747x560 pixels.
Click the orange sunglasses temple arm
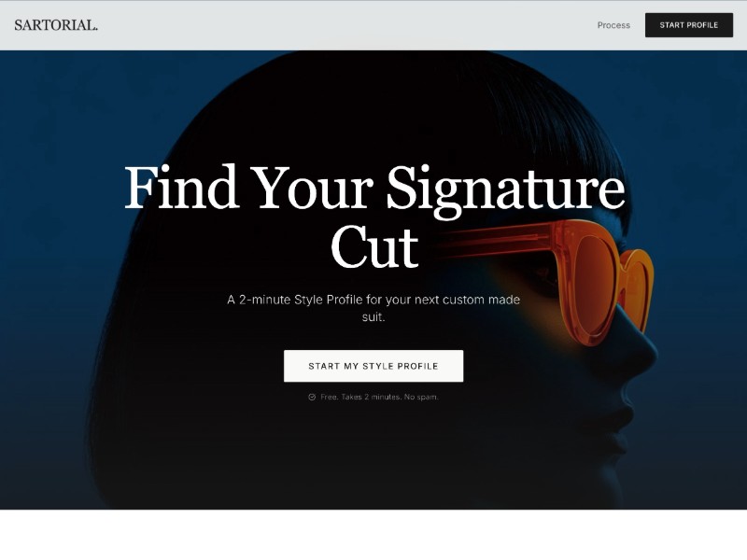(496, 241)
